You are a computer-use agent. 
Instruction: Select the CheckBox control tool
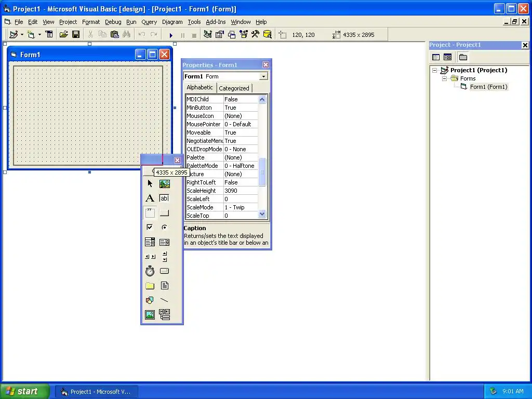150,228
